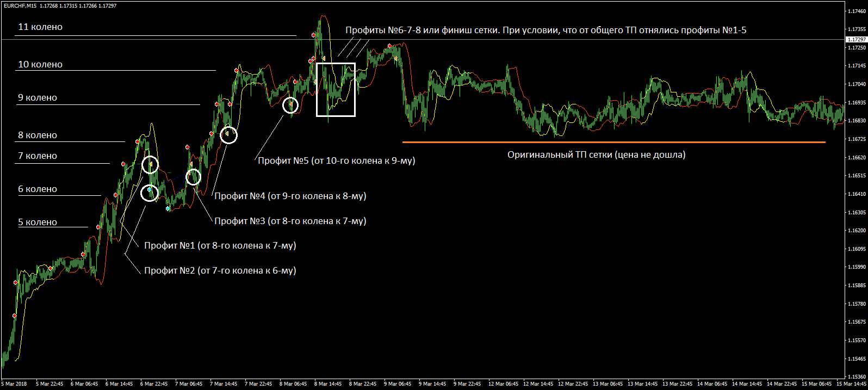
Task: Click the 1.16830 price axis label
Action: (x=857, y=121)
